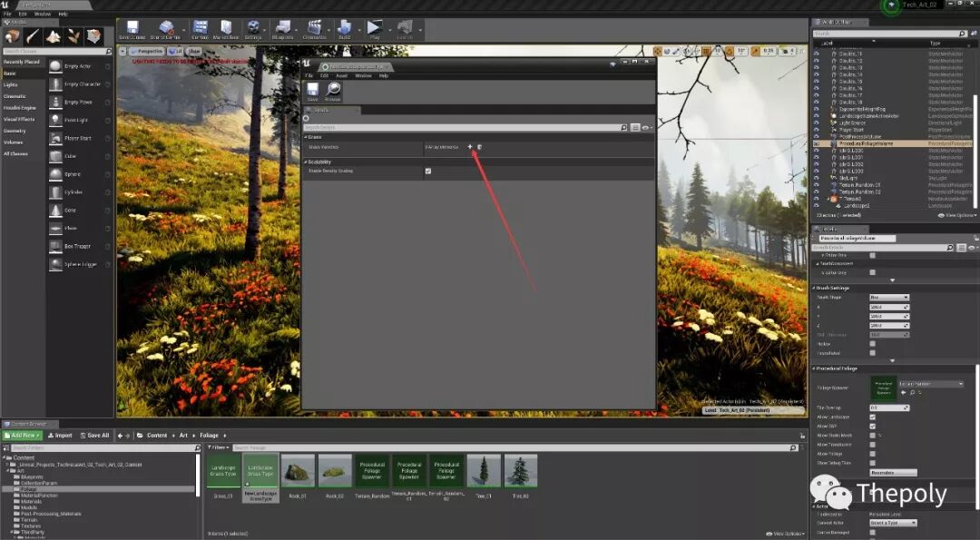Select the Tree_01 asset thumbnail
The height and width of the screenshot is (540, 980).
point(484,471)
